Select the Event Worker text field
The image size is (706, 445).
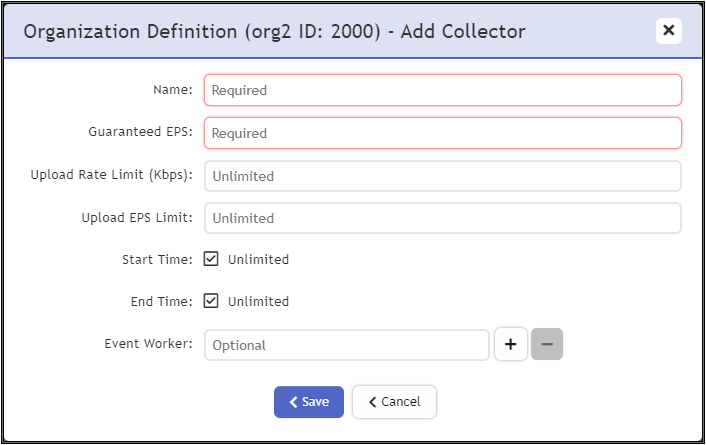[347, 345]
